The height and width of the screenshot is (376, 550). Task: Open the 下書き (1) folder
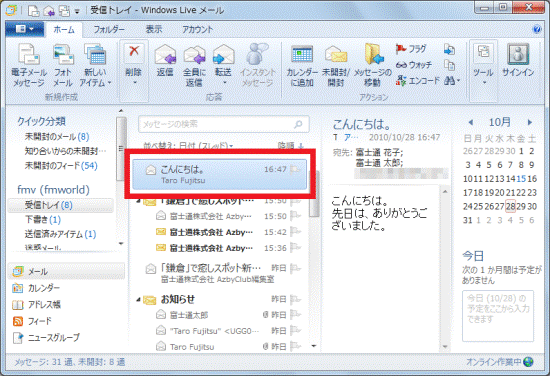coord(43,220)
